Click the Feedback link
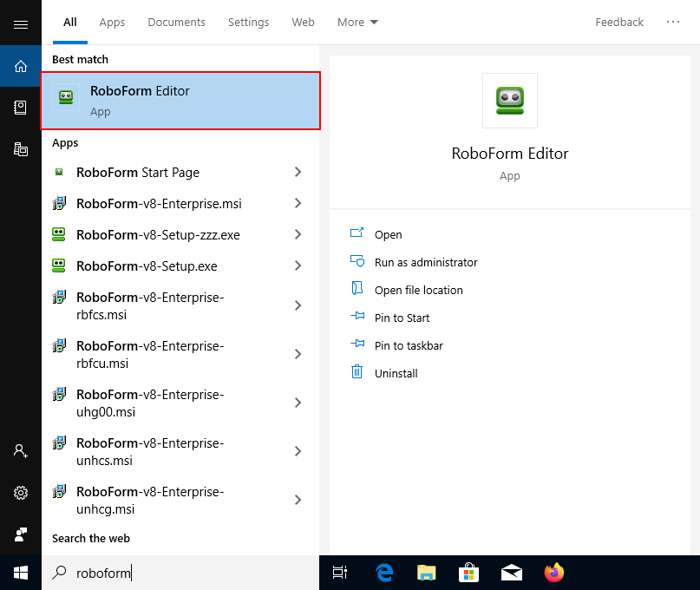Image resolution: width=700 pixels, height=590 pixels. click(x=619, y=22)
